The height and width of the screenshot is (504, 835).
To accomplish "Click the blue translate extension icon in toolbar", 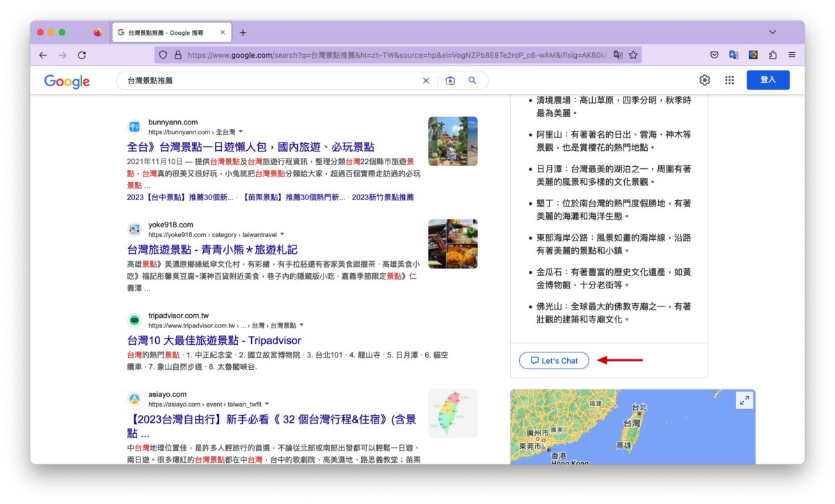I will [733, 55].
